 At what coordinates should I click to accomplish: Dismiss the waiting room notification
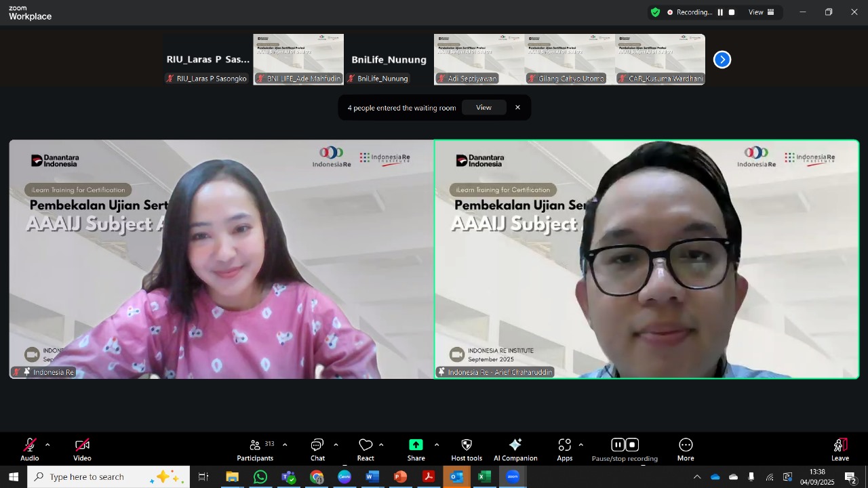point(517,108)
